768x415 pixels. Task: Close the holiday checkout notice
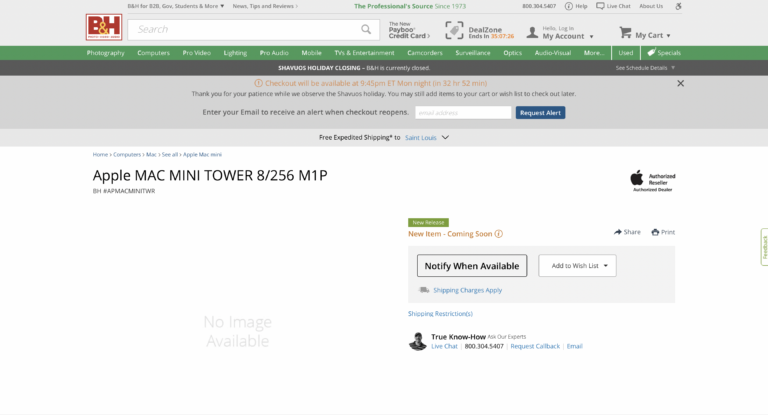680,83
